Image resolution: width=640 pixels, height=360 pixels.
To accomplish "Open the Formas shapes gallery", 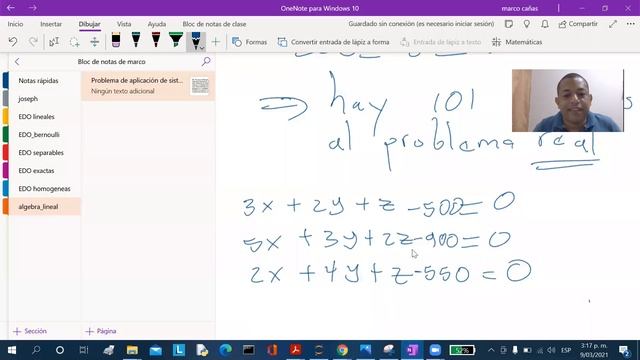I will (249, 42).
